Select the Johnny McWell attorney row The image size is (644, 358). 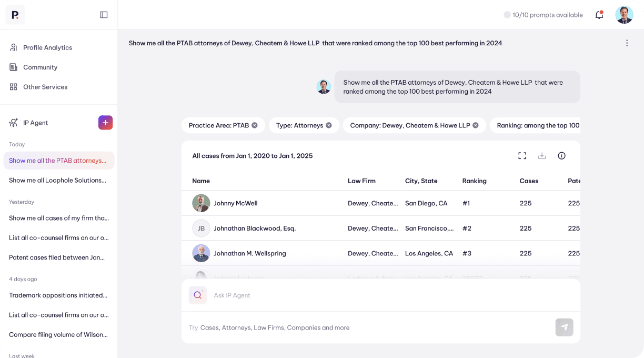(x=236, y=203)
